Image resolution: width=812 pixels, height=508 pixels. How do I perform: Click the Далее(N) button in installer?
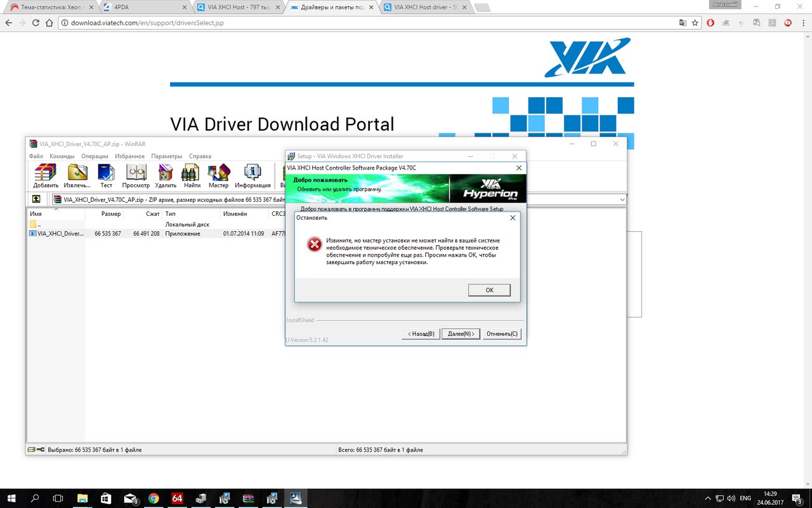click(461, 334)
